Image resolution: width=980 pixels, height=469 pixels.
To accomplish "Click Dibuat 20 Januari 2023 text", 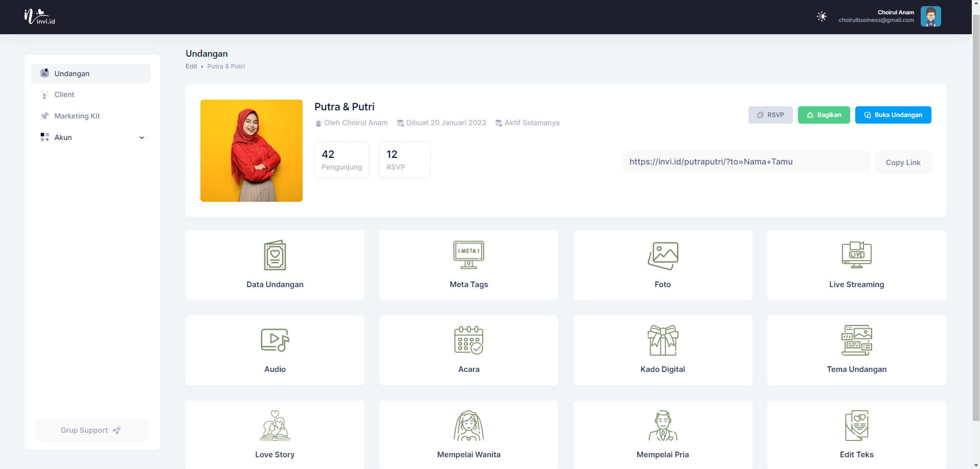I will (446, 123).
